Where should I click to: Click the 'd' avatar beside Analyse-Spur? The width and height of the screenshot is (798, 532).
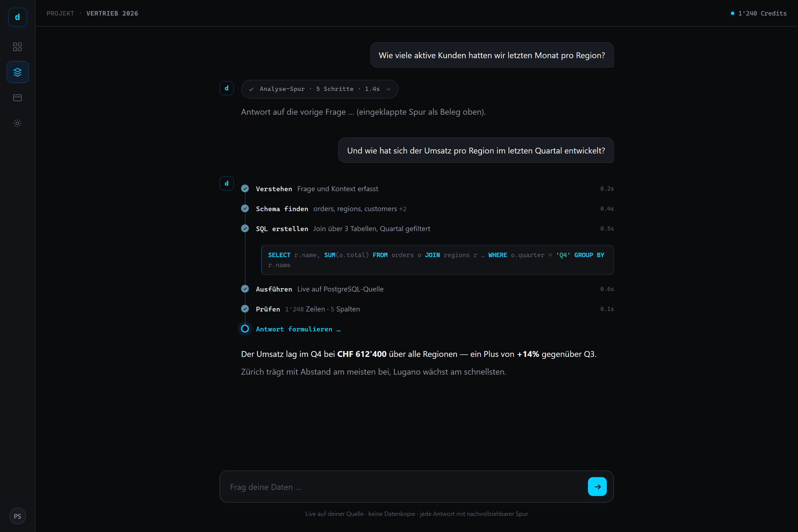[x=227, y=88]
